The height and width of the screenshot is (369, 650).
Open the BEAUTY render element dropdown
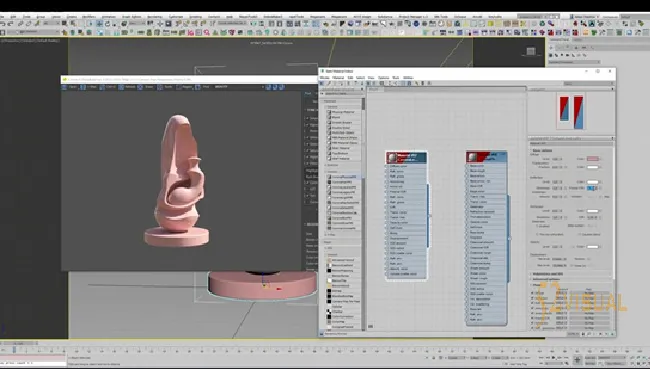[239, 87]
